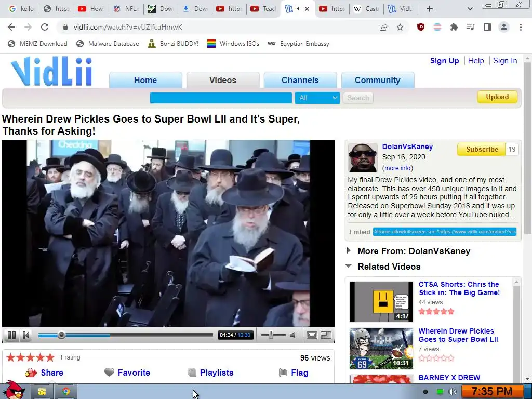Viewport: 532px width, 399px height.
Task: Open the Channels tab
Action: [x=300, y=80]
